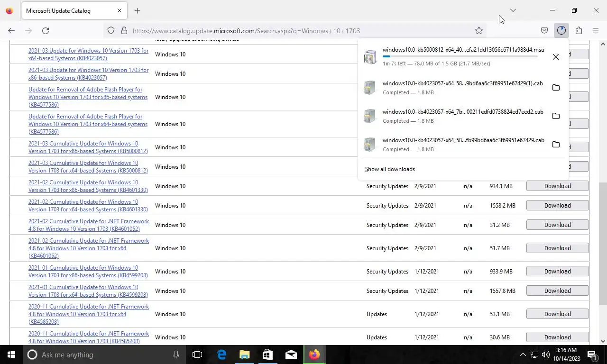Open 2020-11 .NET 4.8 x64 KB4585208 link
607x364 pixels.
[89, 314]
